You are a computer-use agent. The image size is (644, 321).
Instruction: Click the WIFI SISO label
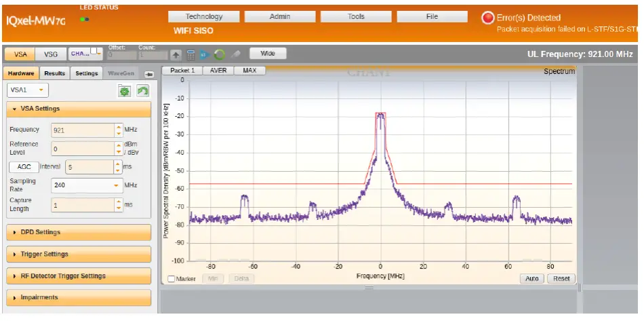[x=193, y=31]
